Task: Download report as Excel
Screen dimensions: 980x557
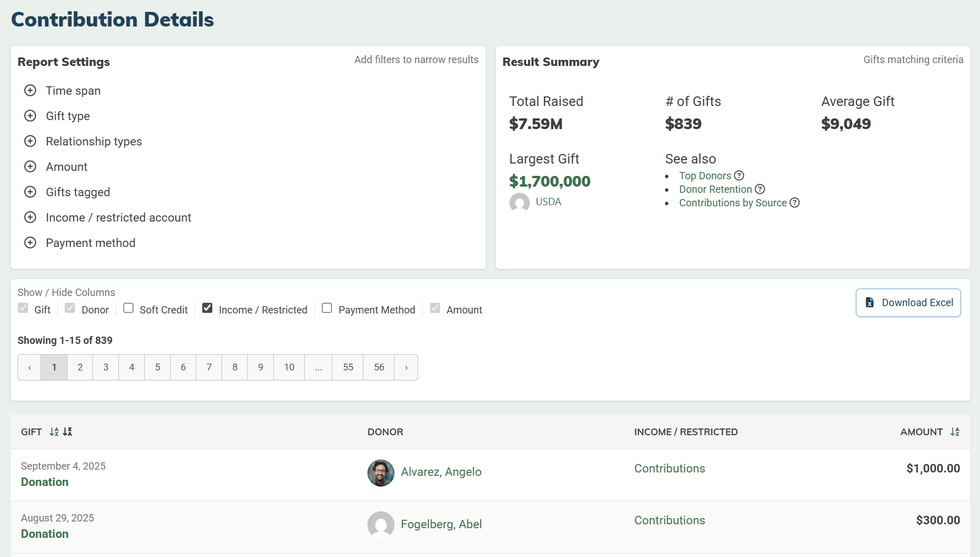Action: 908,303
